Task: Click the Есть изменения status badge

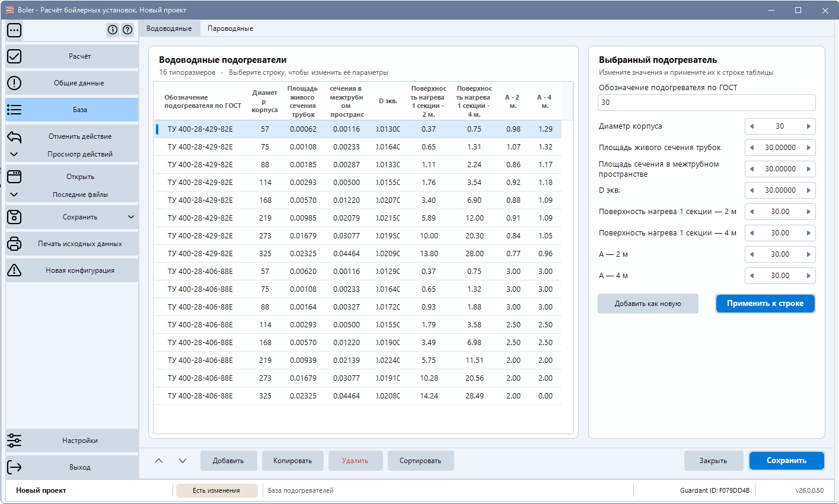Action: coord(216,490)
